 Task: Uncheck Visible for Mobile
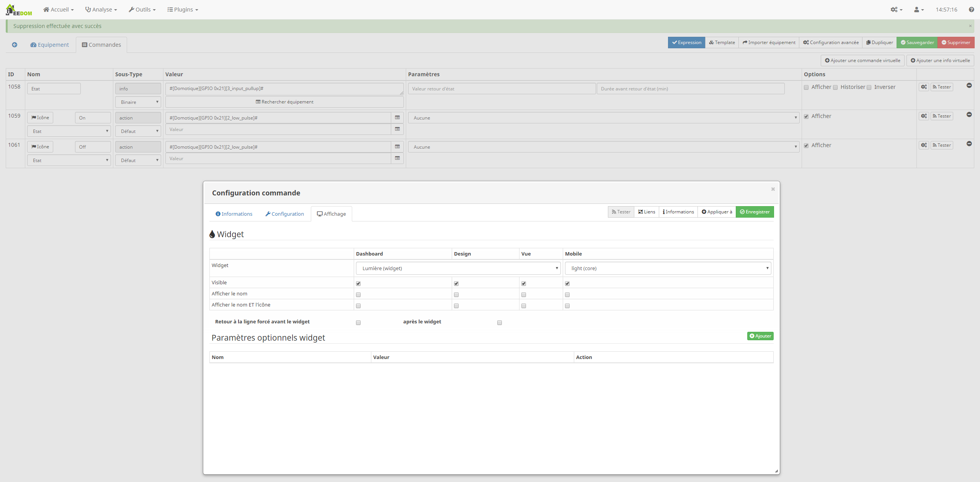click(x=567, y=284)
